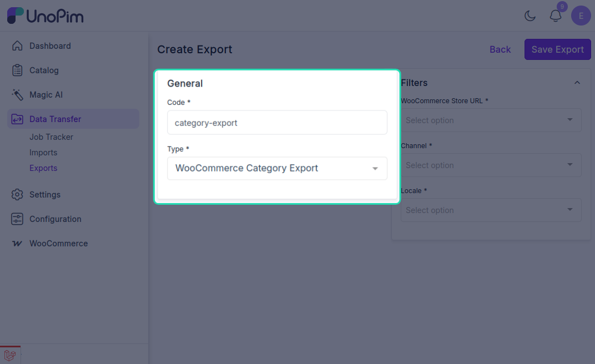Click the Configuration sliders icon
This screenshot has width=595, height=364.
click(x=17, y=219)
